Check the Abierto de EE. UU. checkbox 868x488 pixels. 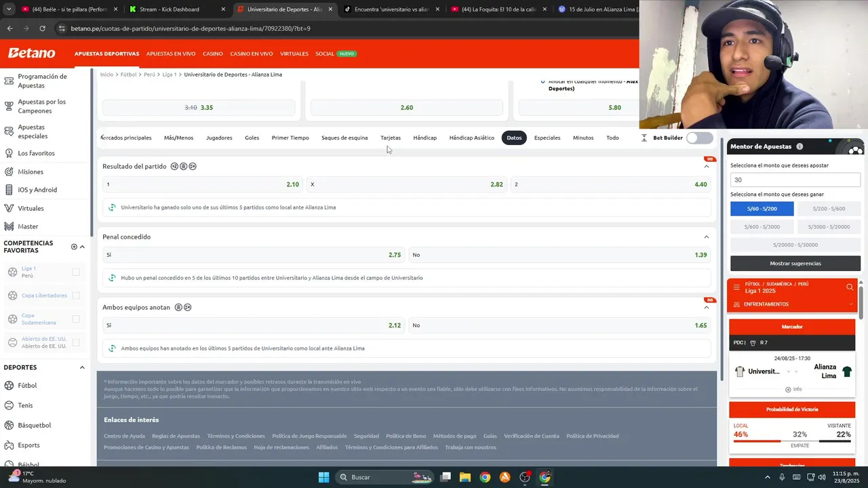point(76,342)
